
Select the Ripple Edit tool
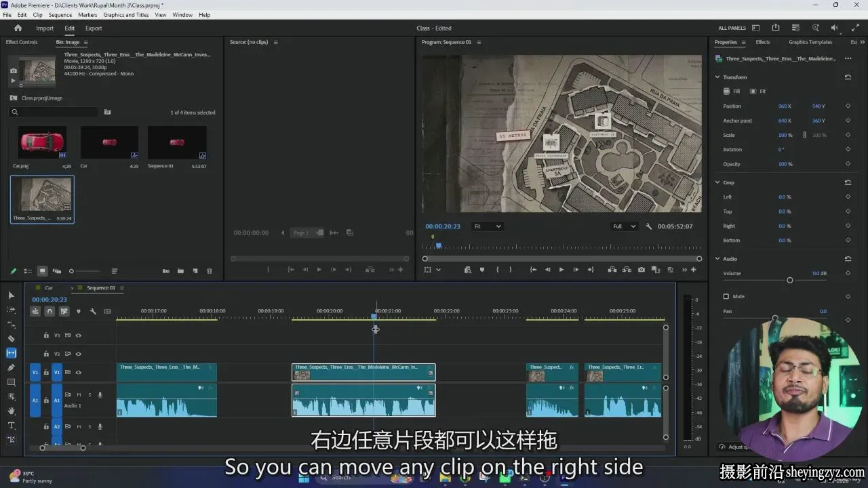click(11, 324)
